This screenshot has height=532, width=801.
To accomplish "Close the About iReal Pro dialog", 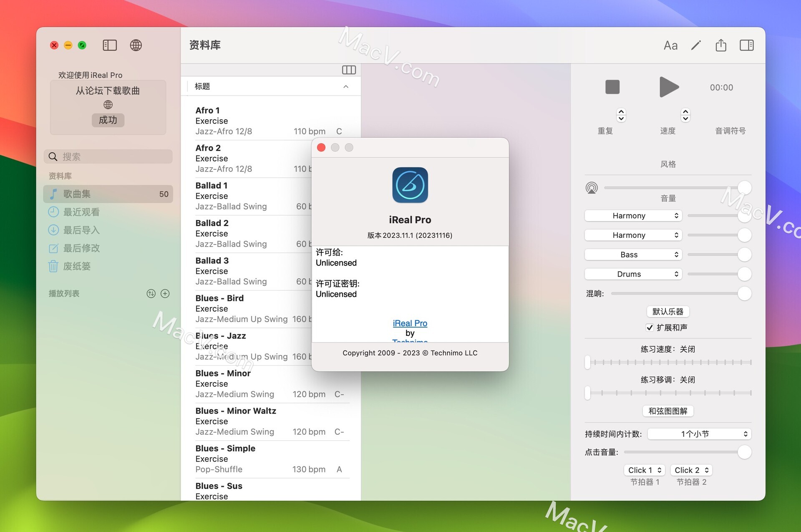I will 321,147.
